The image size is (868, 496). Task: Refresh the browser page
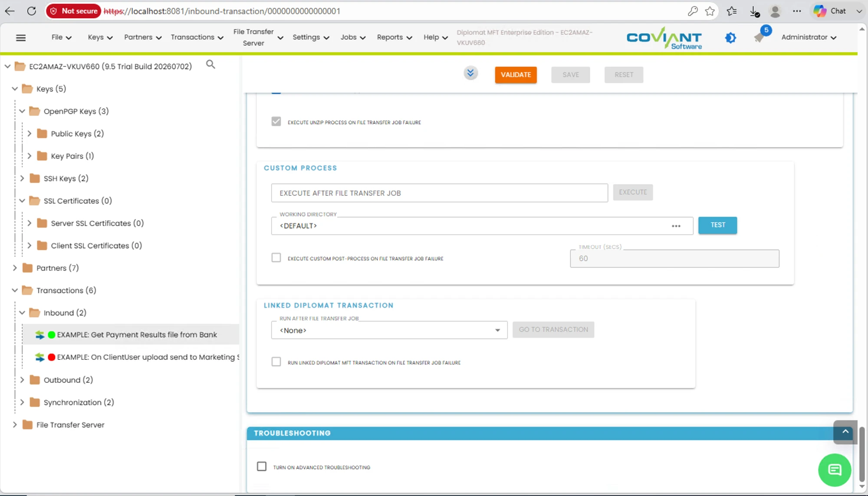pyautogui.click(x=31, y=11)
